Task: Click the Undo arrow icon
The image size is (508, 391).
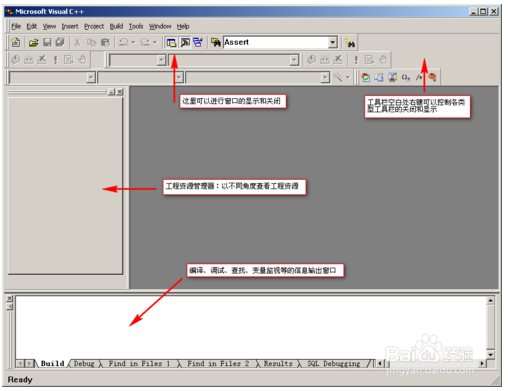Action: [124, 42]
